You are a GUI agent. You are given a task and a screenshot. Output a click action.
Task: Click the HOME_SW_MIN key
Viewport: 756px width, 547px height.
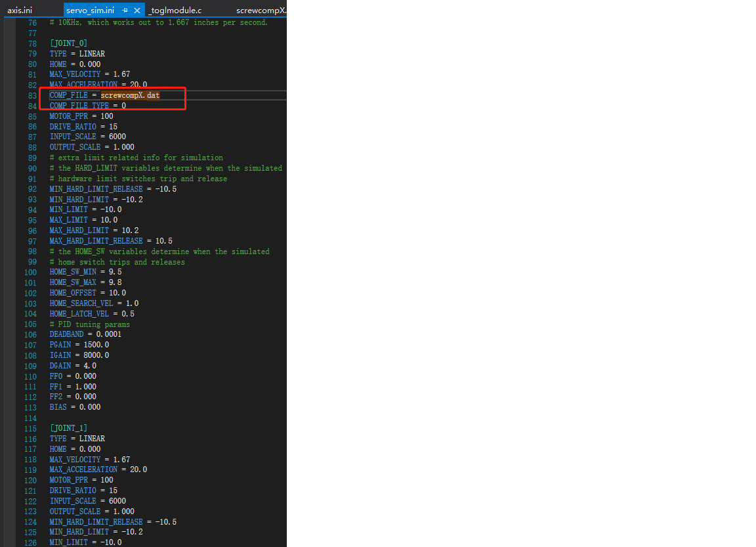pyautogui.click(x=72, y=272)
